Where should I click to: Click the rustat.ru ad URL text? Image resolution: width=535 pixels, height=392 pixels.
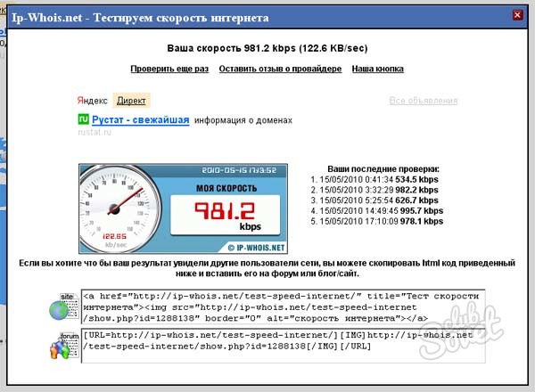95,132
